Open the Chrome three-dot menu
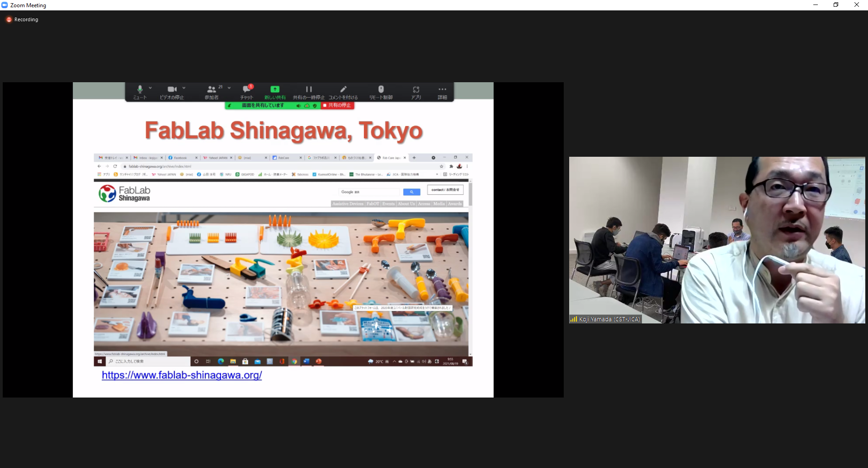The image size is (868, 468). tap(467, 166)
